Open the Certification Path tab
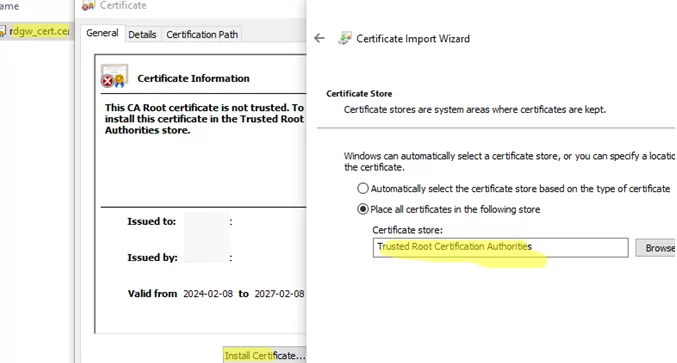677x363 pixels. (202, 35)
